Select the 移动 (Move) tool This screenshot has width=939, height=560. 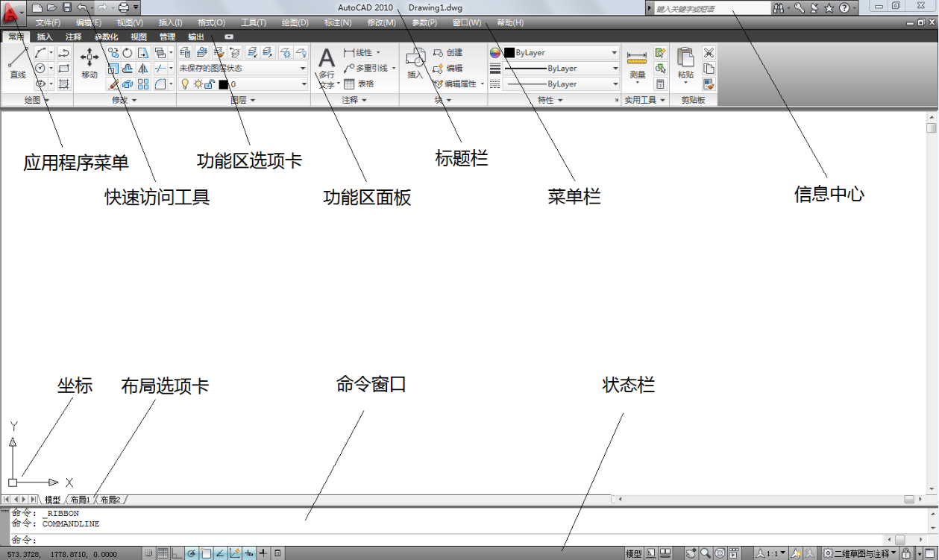(x=89, y=64)
